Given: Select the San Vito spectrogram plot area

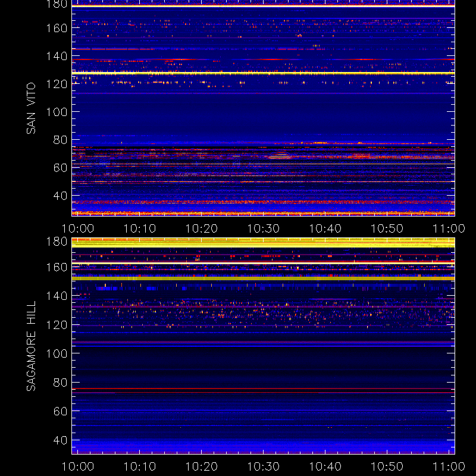Looking at the screenshot, I should point(263,108).
